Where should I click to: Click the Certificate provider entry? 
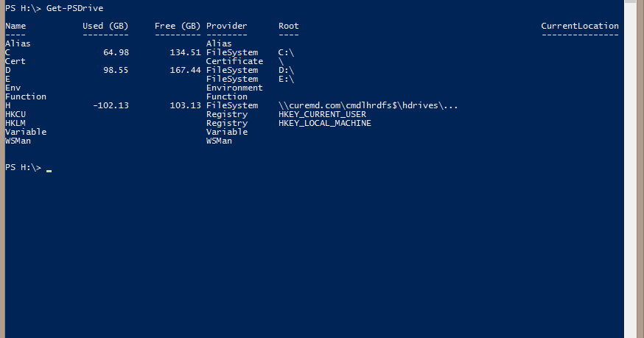click(234, 61)
